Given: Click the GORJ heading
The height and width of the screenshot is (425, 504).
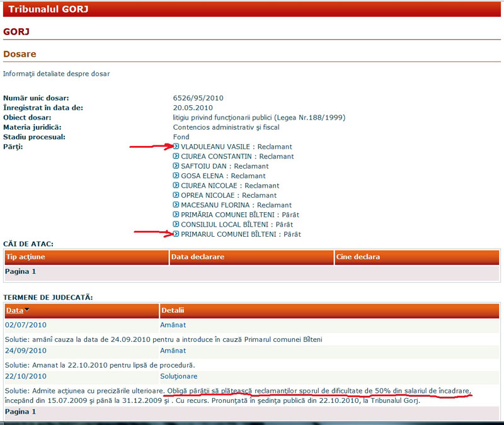Looking at the screenshot, I should [x=16, y=31].
